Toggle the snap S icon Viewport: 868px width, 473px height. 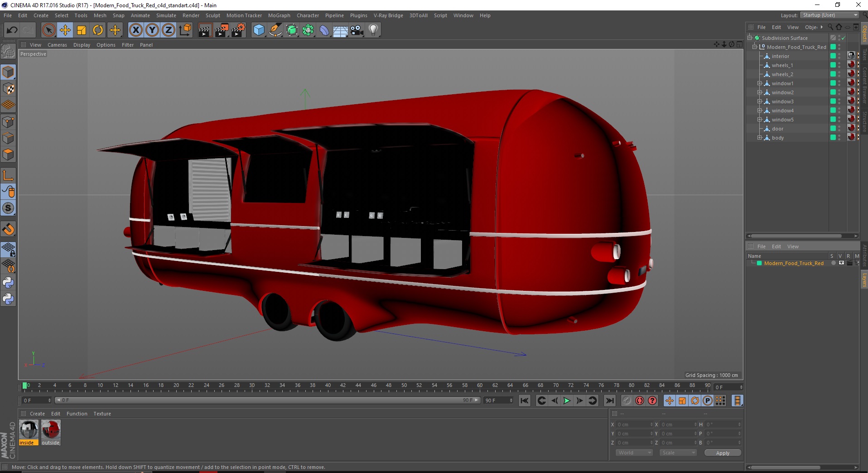pyautogui.click(x=9, y=208)
